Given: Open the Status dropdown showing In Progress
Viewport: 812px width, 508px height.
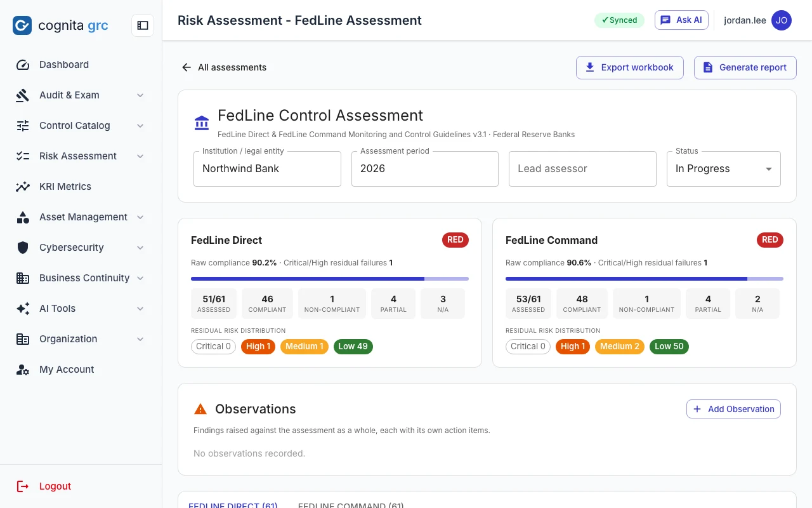Looking at the screenshot, I should pyautogui.click(x=724, y=169).
